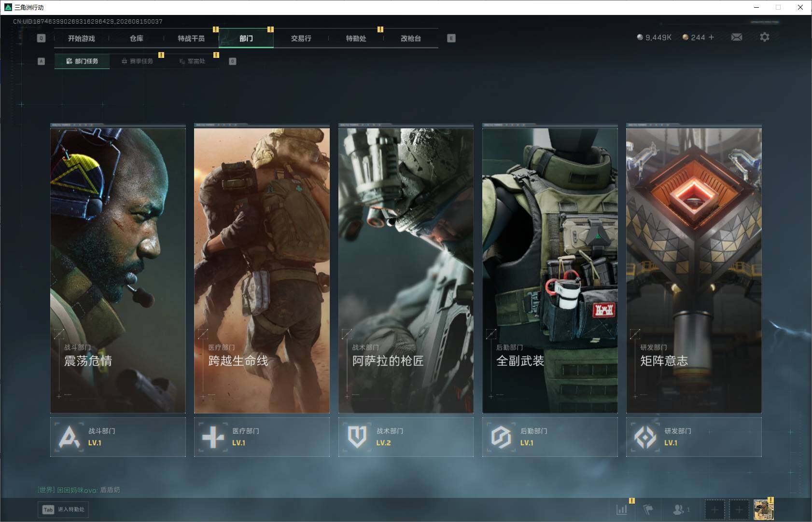This screenshot has height=522, width=812.
Task: Click the first empty squad slot plus
Action: tap(714, 509)
